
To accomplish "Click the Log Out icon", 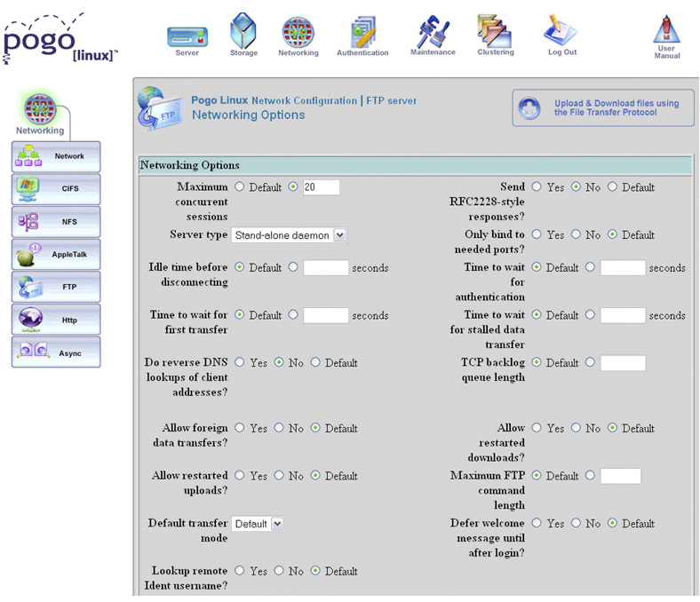I will point(561,30).
